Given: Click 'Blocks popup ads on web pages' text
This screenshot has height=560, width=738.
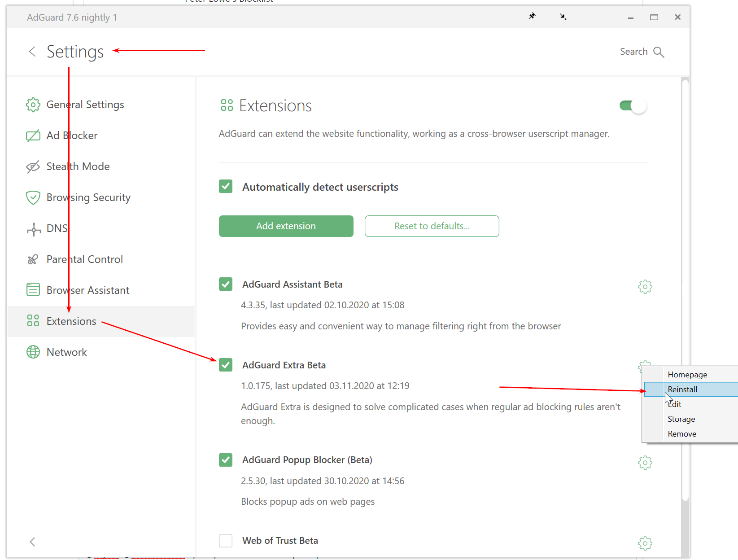Looking at the screenshot, I should [x=308, y=502].
